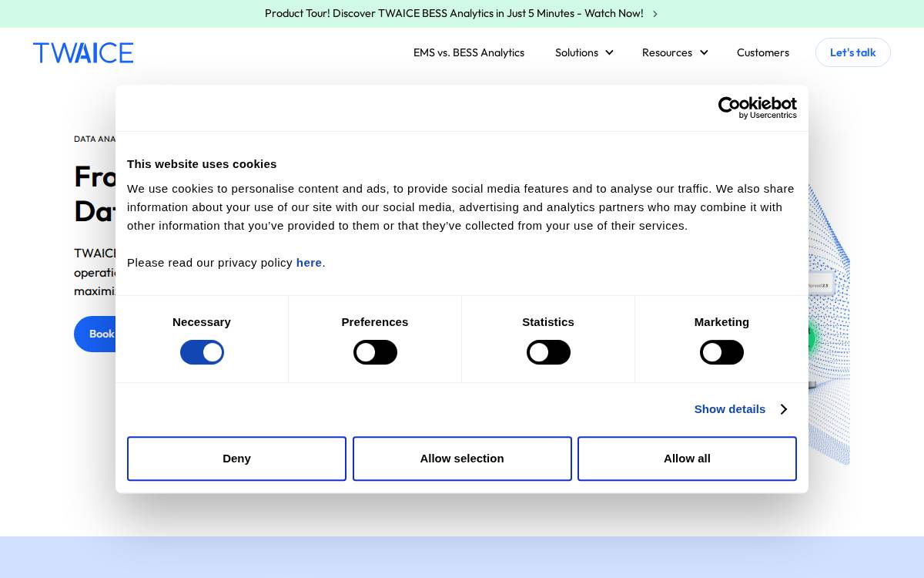The height and width of the screenshot is (578, 924).
Task: Open EMS vs. BESS Analytics page
Action: [469, 52]
